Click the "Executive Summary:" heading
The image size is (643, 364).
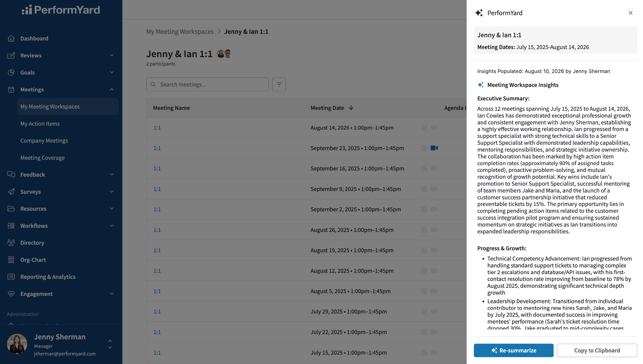503,98
